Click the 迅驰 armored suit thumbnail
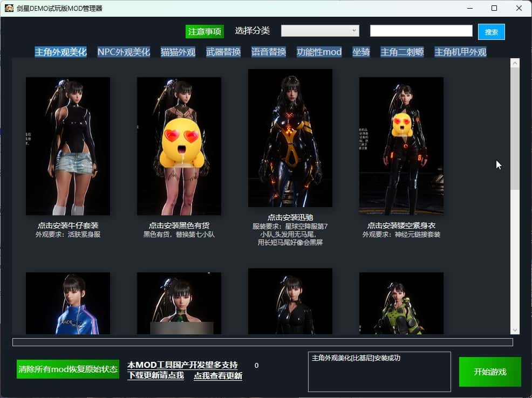 (x=290, y=138)
